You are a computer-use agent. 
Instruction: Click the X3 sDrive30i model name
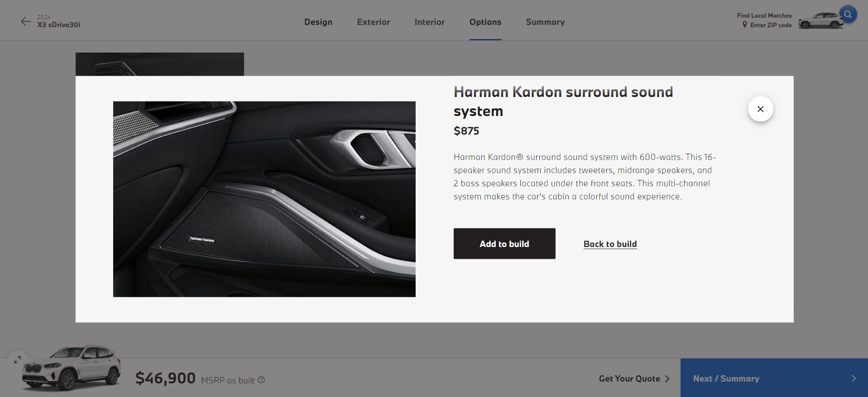click(59, 24)
